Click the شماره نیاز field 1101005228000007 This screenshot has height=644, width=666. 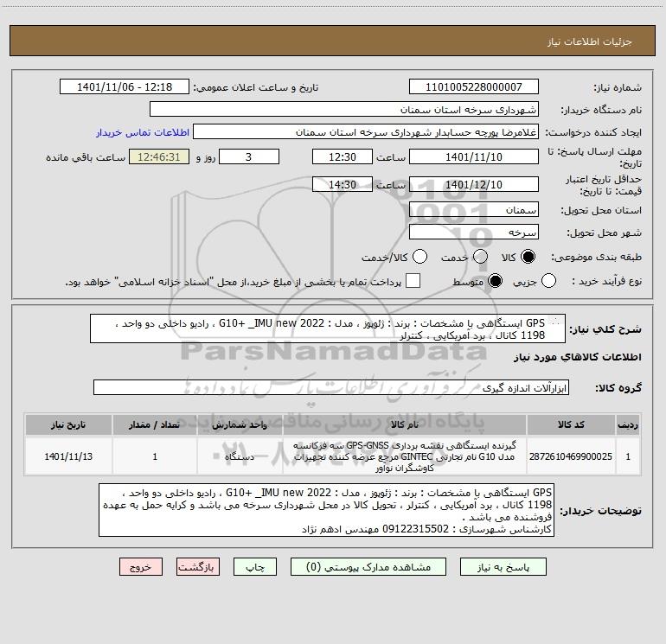point(474,87)
